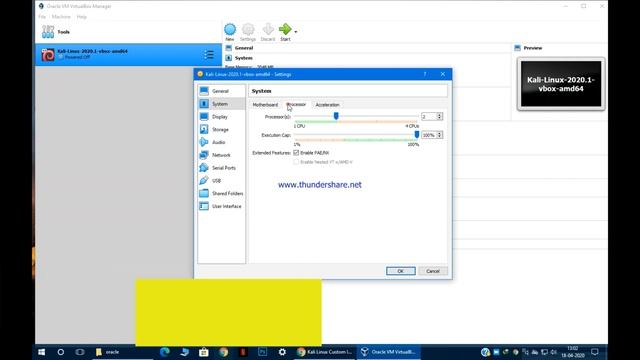Image resolution: width=640 pixels, height=360 pixels.
Task: Open Cortana search circle in taskbar
Action: [x=61, y=352]
